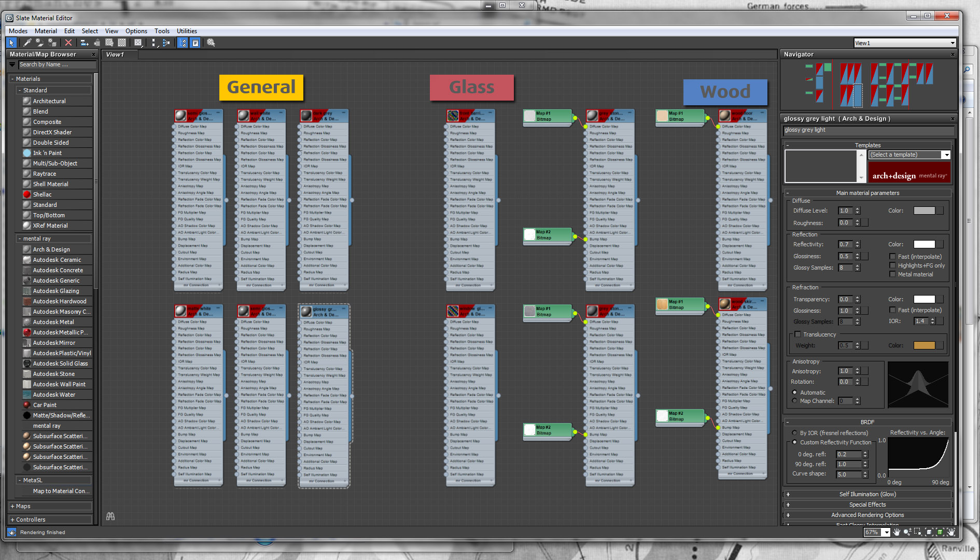
Task: Enable the Highlights+FG only checkbox
Action: (x=892, y=265)
